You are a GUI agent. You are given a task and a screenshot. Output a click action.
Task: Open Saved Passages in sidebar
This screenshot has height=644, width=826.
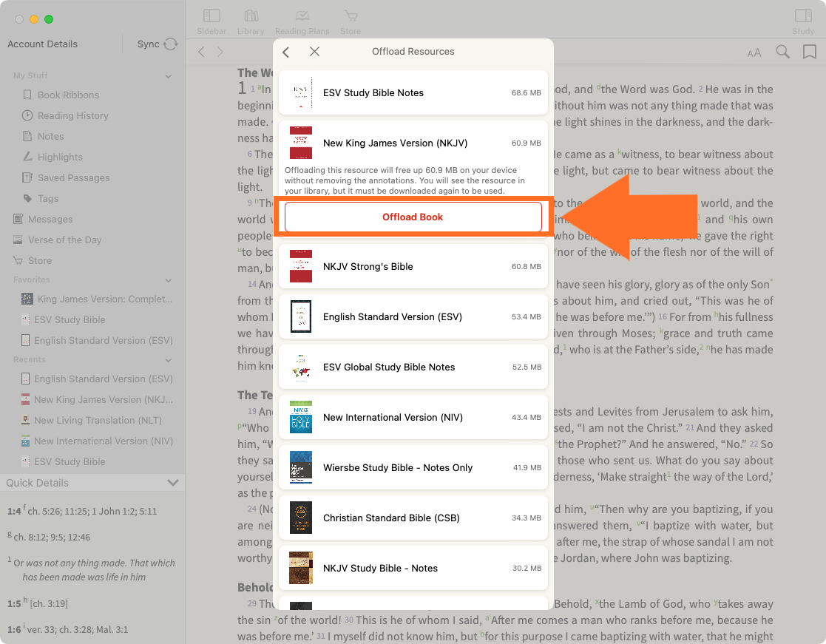click(x=67, y=177)
